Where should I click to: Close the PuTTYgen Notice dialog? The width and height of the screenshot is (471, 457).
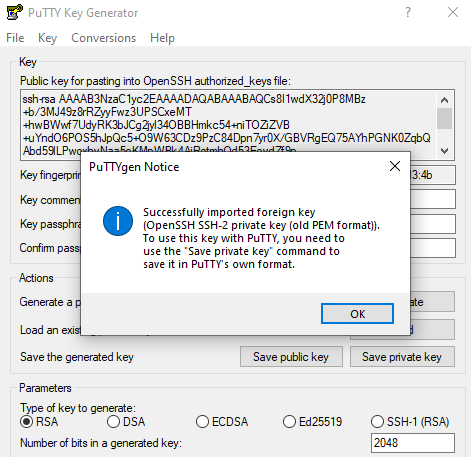pyautogui.click(x=395, y=166)
